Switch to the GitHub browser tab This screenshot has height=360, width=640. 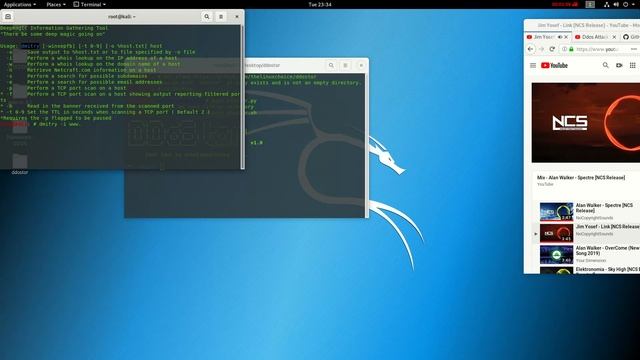click(x=631, y=37)
